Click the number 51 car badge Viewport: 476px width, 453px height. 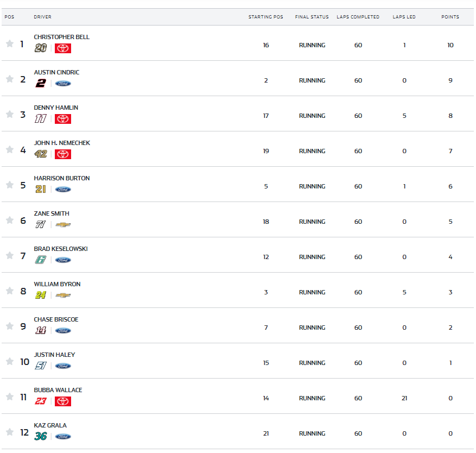pyautogui.click(x=41, y=366)
